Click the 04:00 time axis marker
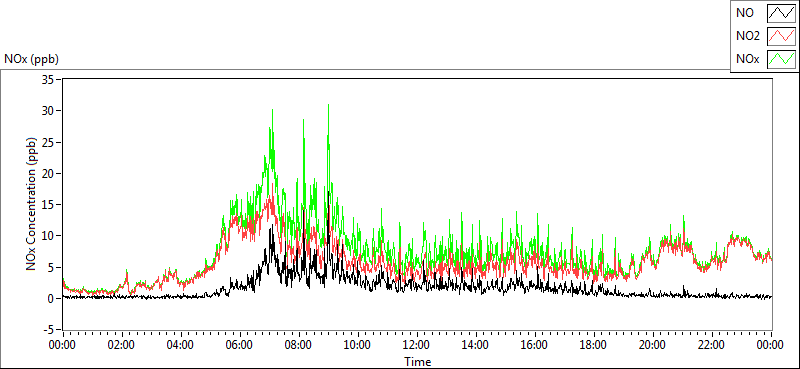The image size is (800, 369). click(181, 346)
